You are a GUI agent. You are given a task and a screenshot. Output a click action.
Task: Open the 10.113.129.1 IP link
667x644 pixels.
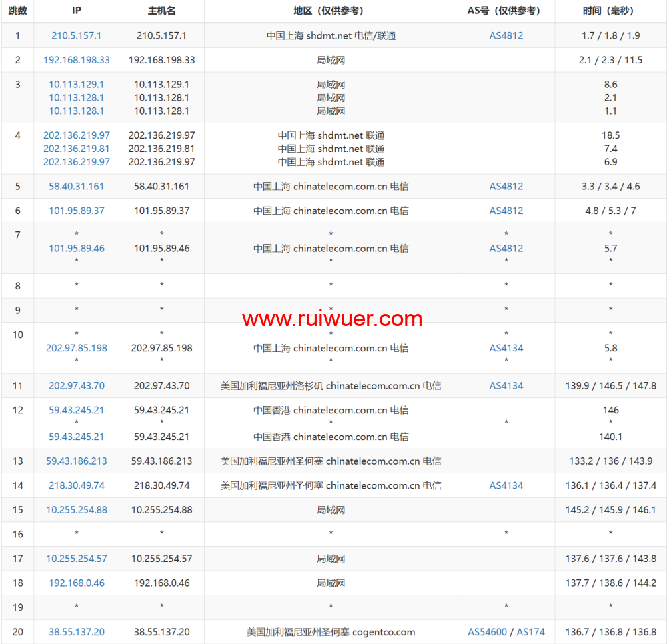76,85
